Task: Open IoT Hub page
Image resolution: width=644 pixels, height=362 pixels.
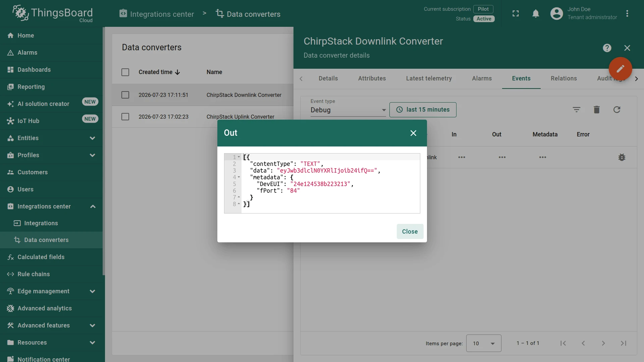Action: [51, 121]
